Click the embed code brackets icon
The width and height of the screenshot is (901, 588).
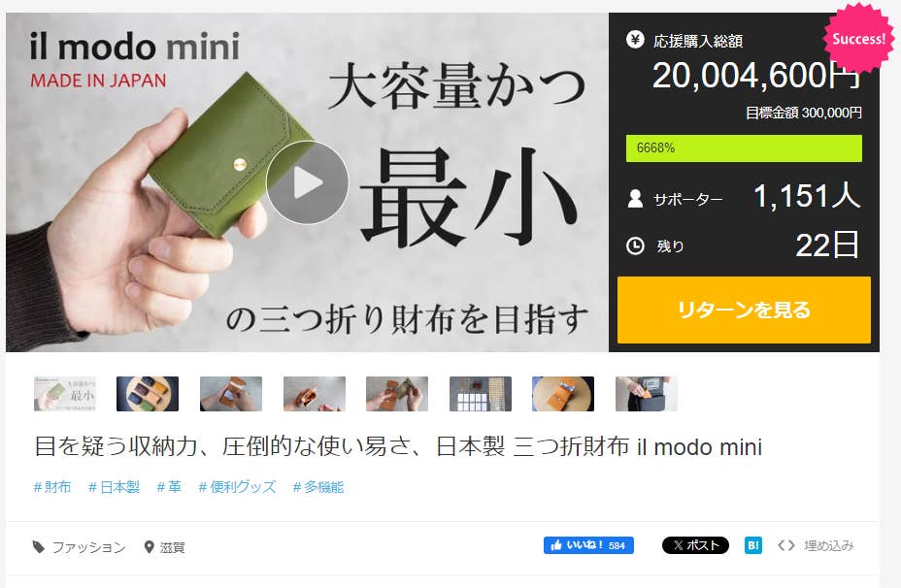coord(786,545)
